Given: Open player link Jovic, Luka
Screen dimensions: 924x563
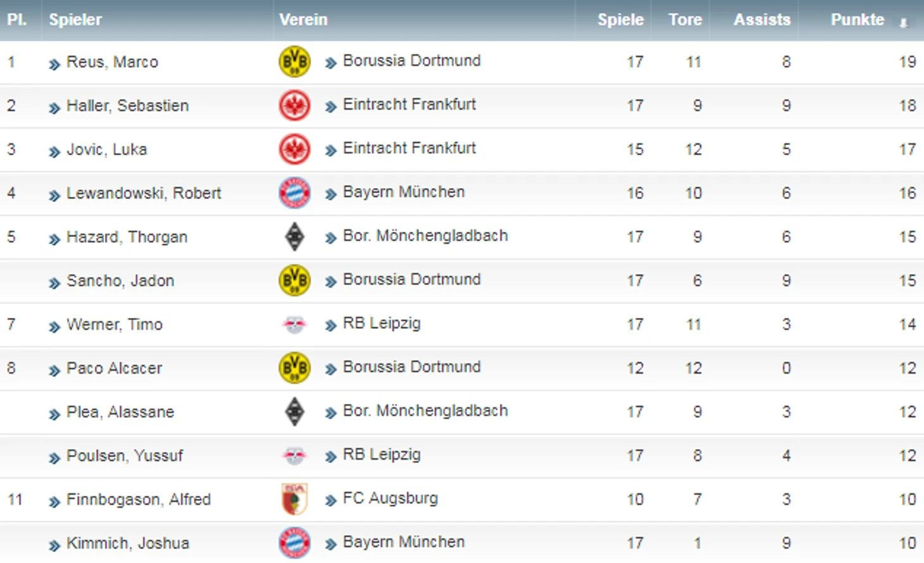Looking at the screenshot, I should coord(106,149).
